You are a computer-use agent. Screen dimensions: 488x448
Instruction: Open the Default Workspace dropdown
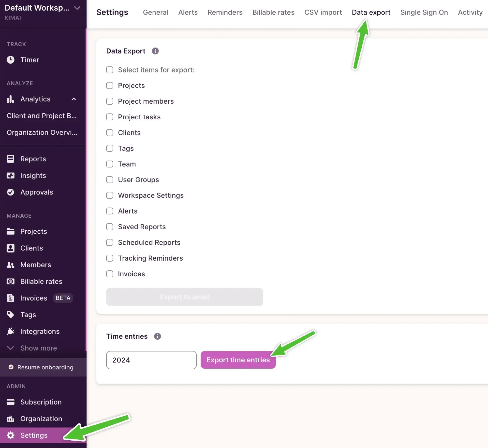pos(77,8)
